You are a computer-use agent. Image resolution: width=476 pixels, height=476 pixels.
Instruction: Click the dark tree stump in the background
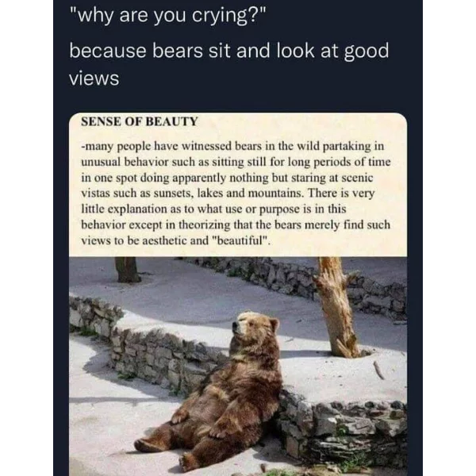point(127,270)
